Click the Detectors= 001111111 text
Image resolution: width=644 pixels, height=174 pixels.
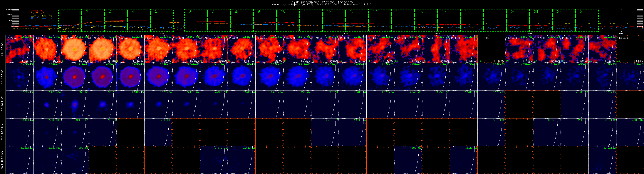[359, 4]
